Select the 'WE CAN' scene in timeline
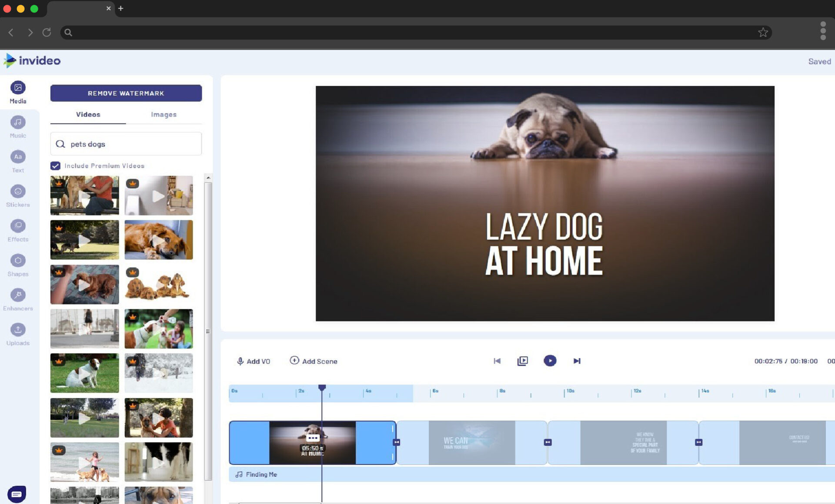 [471, 442]
